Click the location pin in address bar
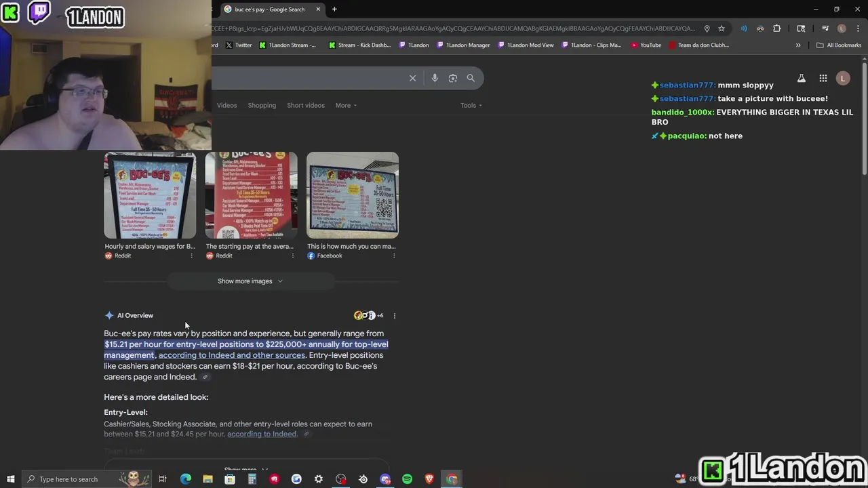 click(707, 28)
